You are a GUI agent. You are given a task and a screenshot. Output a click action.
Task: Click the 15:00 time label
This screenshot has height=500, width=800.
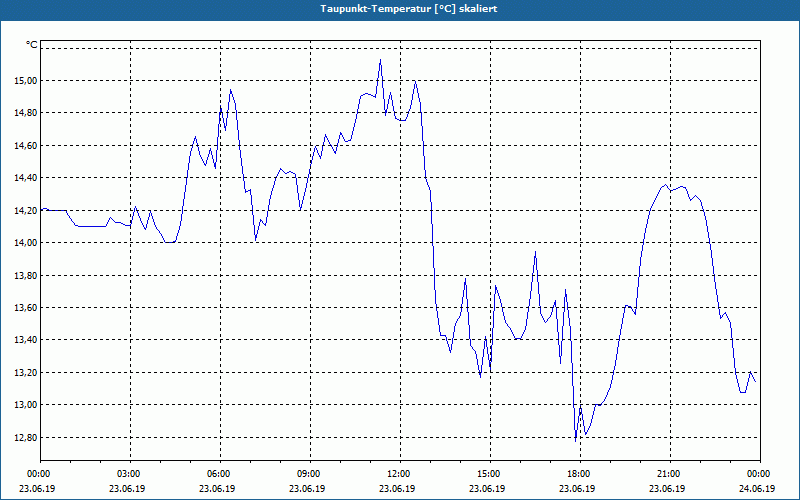pos(490,474)
